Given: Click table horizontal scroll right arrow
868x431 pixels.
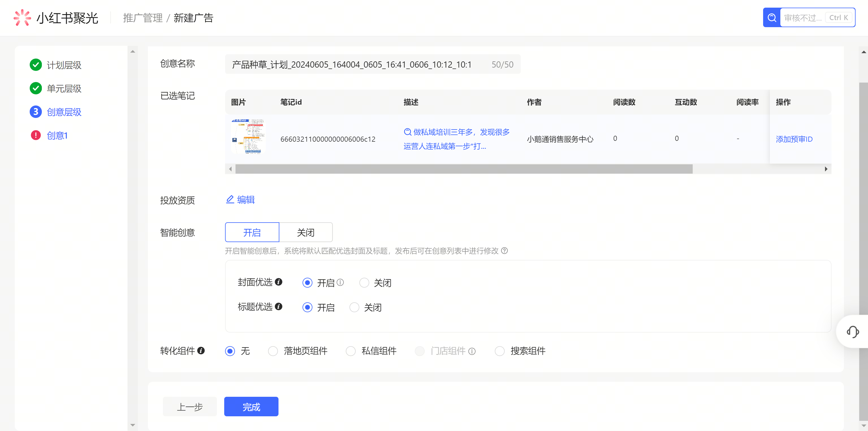Looking at the screenshot, I should click(826, 169).
